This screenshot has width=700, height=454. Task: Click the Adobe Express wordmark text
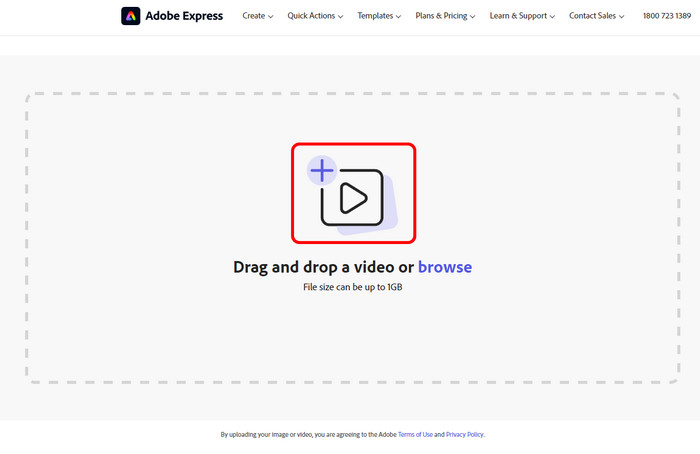pyautogui.click(x=184, y=16)
